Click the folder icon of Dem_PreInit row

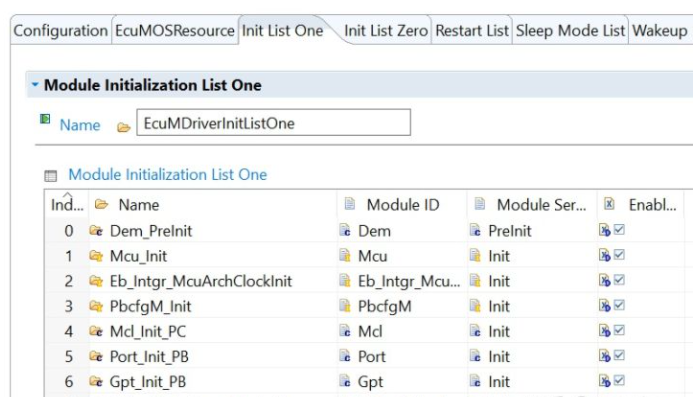[x=96, y=230]
